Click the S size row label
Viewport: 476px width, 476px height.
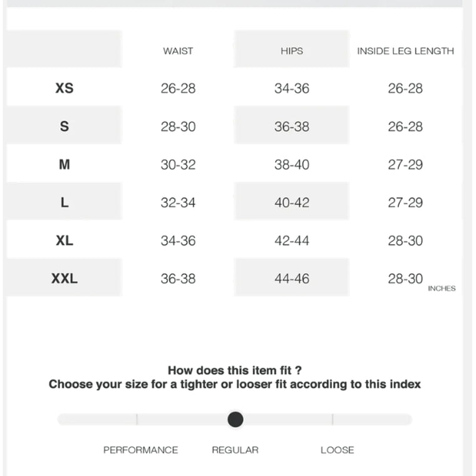(65, 127)
